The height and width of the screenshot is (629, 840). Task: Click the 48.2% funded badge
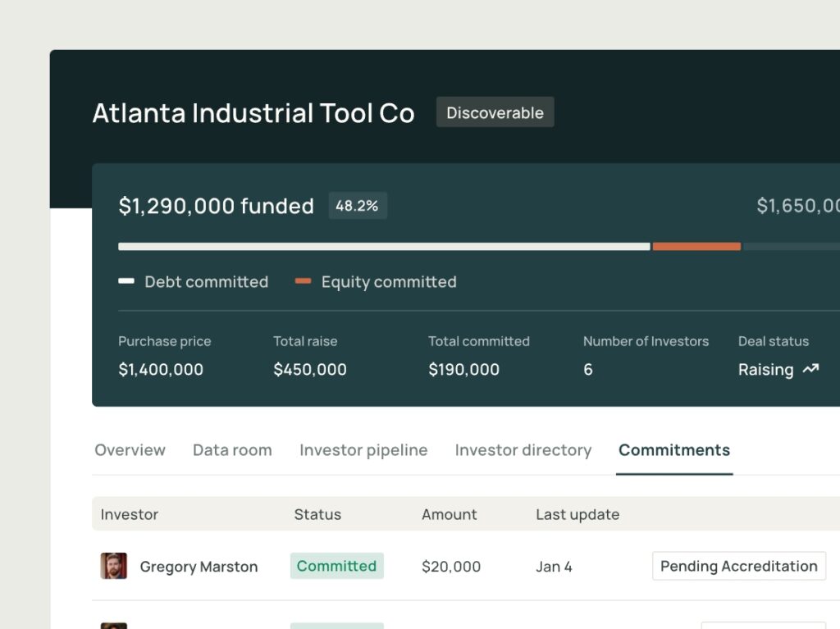click(357, 206)
